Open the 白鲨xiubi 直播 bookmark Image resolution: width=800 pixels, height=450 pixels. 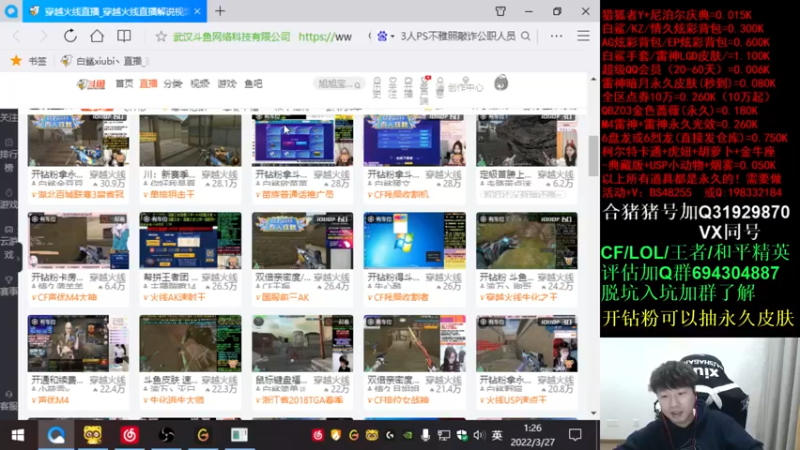click(105, 61)
